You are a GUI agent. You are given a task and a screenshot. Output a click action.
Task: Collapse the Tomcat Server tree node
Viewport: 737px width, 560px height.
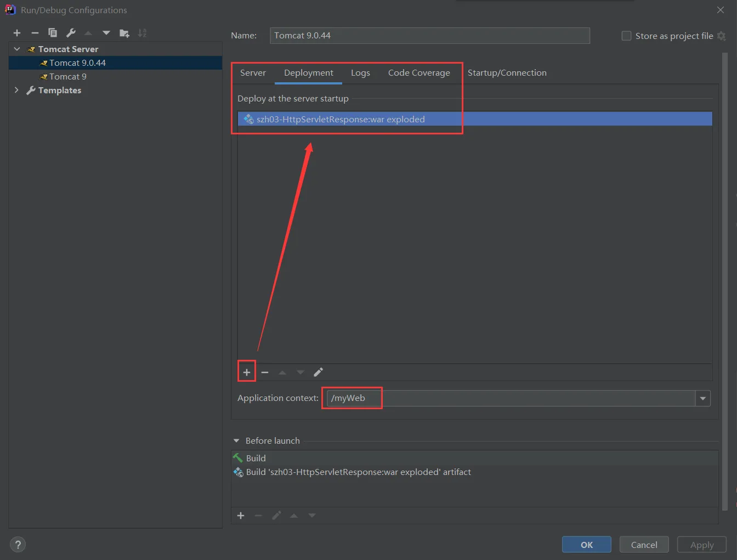pos(17,49)
